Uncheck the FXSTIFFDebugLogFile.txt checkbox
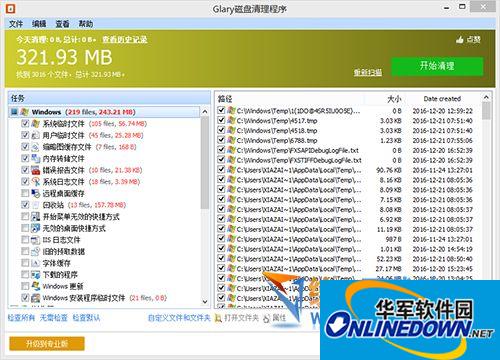This screenshot has width=500, height=360. [x=221, y=160]
